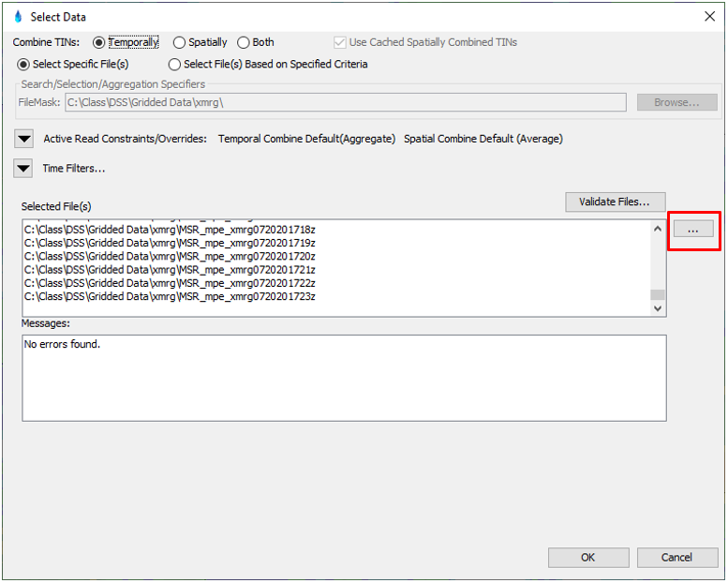The height and width of the screenshot is (583, 728).
Task: Select file MSR_mpe_xmrg0720201723z
Action: click(170, 296)
